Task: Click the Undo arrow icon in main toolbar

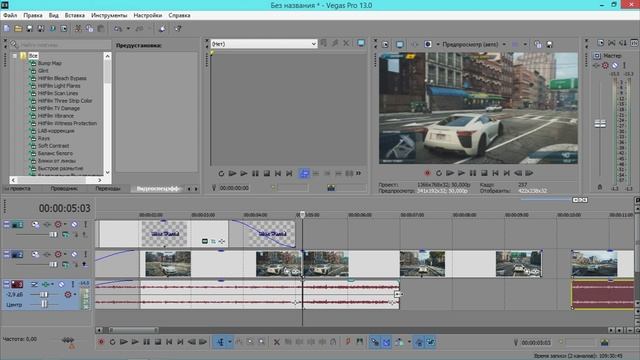Action: [118, 29]
